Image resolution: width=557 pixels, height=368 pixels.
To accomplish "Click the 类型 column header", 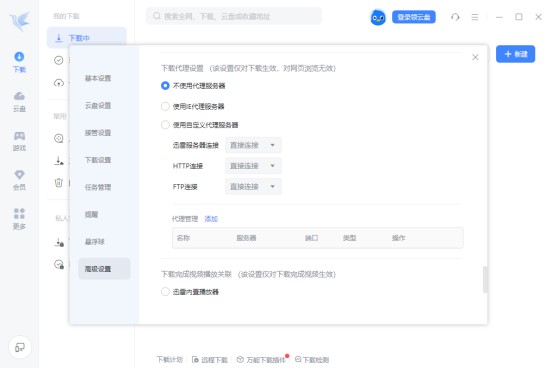I will click(350, 238).
